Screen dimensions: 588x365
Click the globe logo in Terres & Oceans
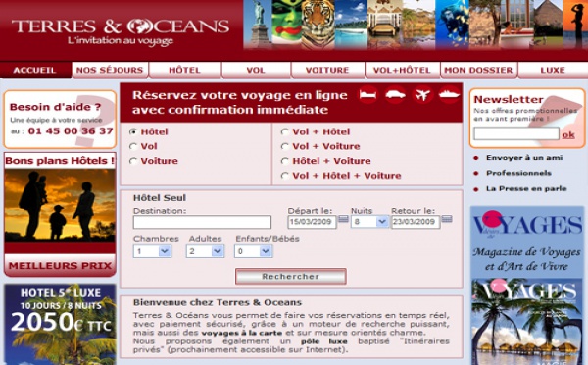tap(139, 26)
